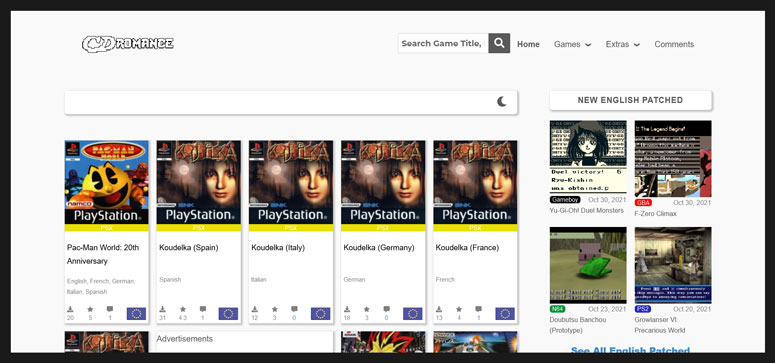
Task: Open Koudelka (Germany) title link
Action: [x=379, y=247]
